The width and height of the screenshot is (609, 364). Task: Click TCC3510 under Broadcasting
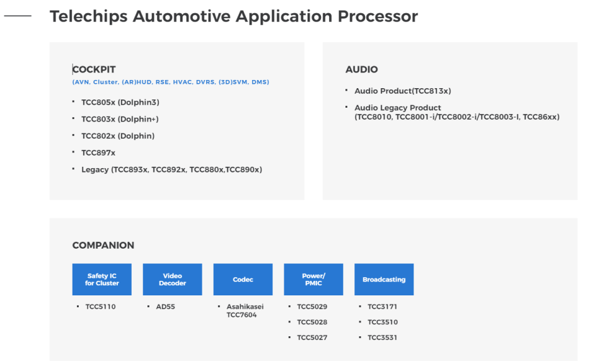(x=383, y=322)
